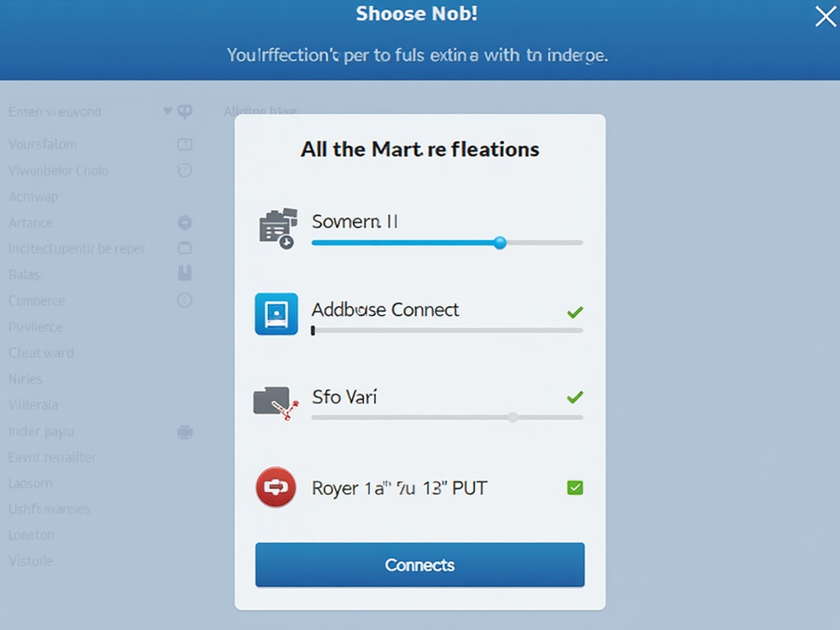Open Enterrvieavond in the sidebar
840x630 pixels.
pyautogui.click(x=55, y=112)
